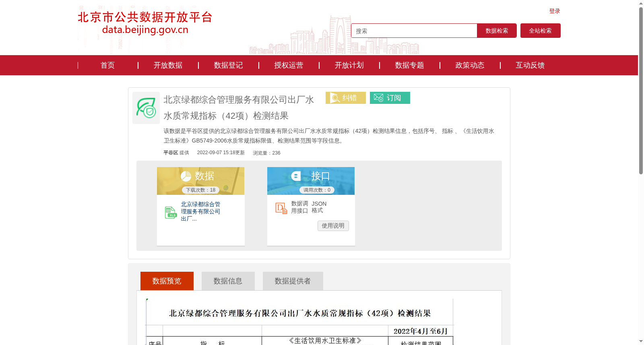Click the preview table title heading
Image resolution: width=644 pixels, height=345 pixels.
[x=300, y=313]
